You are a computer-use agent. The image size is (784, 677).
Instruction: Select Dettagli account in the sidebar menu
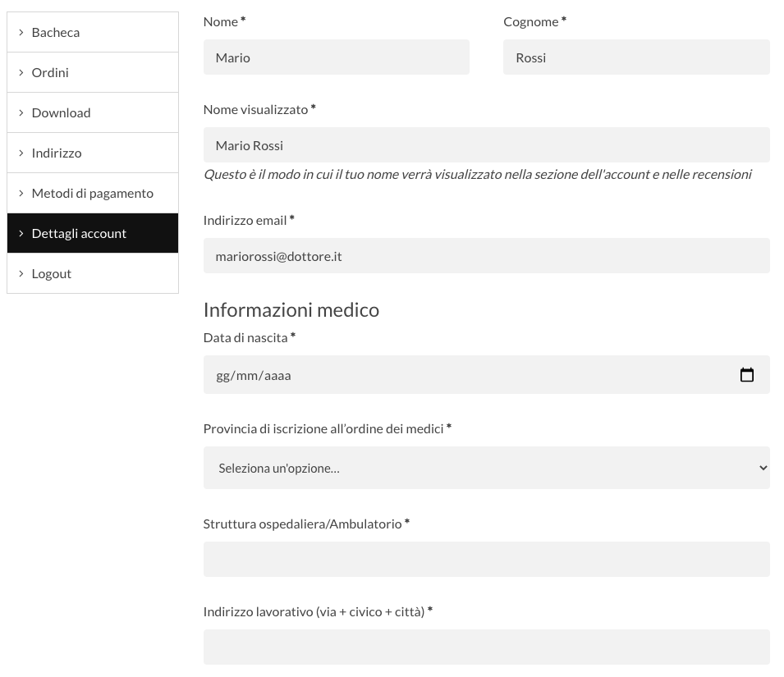tap(79, 233)
